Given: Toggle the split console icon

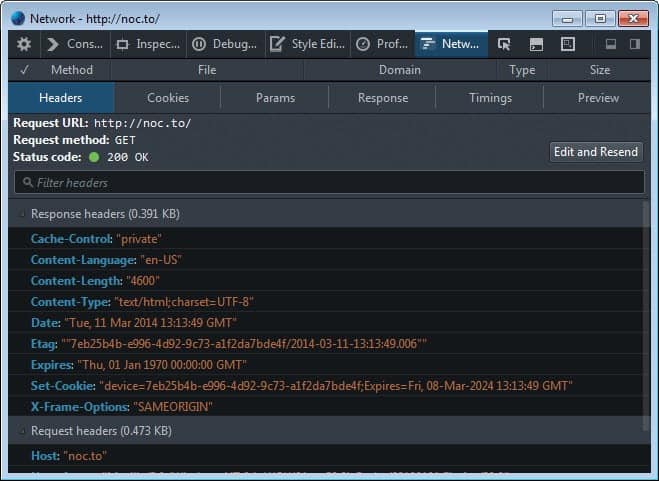Looking at the screenshot, I should (537, 44).
